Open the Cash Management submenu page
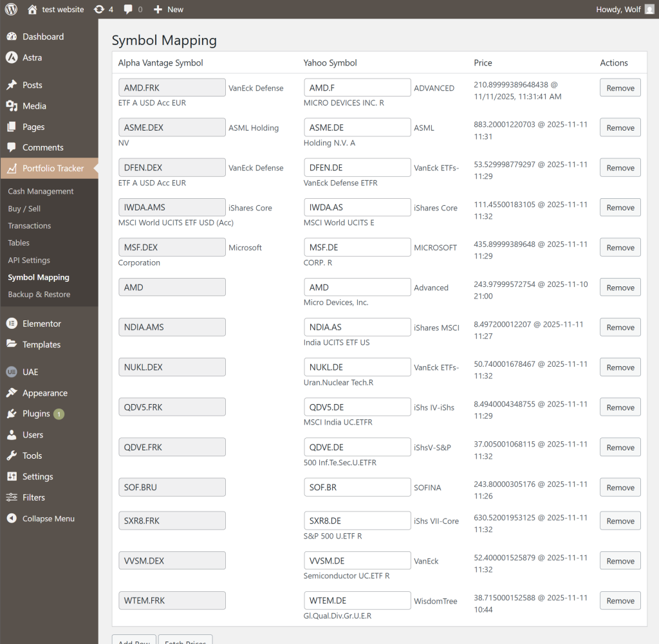Viewport: 659px width, 644px height. (x=41, y=191)
